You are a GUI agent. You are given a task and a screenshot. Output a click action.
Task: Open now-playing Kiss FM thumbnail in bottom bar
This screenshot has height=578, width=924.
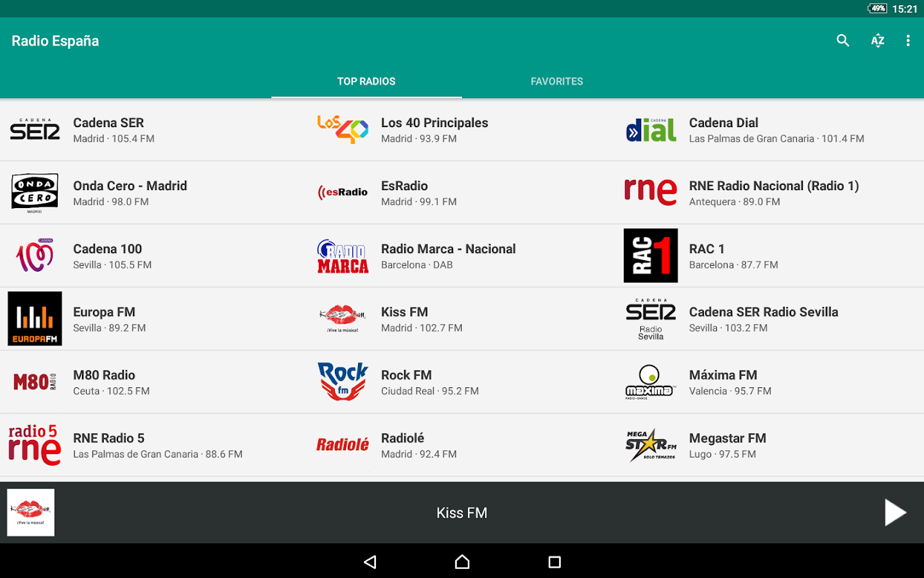(31, 512)
